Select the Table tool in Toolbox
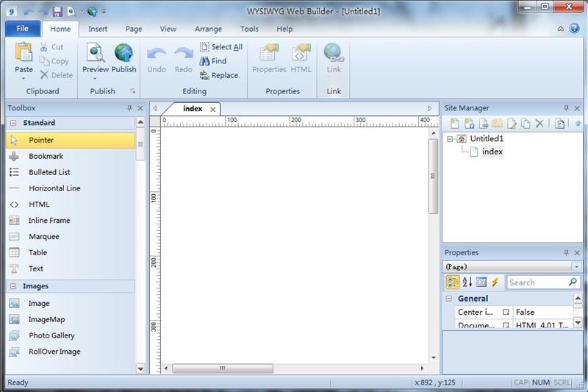 [x=71, y=252]
